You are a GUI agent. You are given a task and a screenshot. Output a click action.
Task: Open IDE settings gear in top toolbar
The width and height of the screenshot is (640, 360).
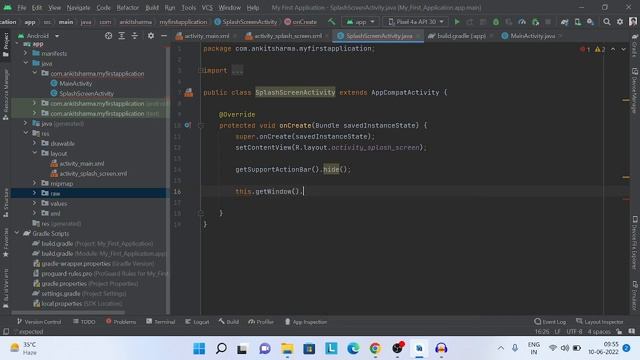pos(620,22)
